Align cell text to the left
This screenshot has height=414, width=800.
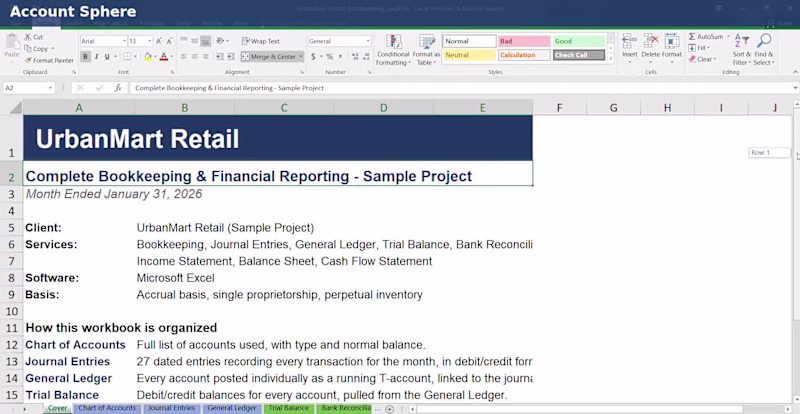tap(184, 57)
